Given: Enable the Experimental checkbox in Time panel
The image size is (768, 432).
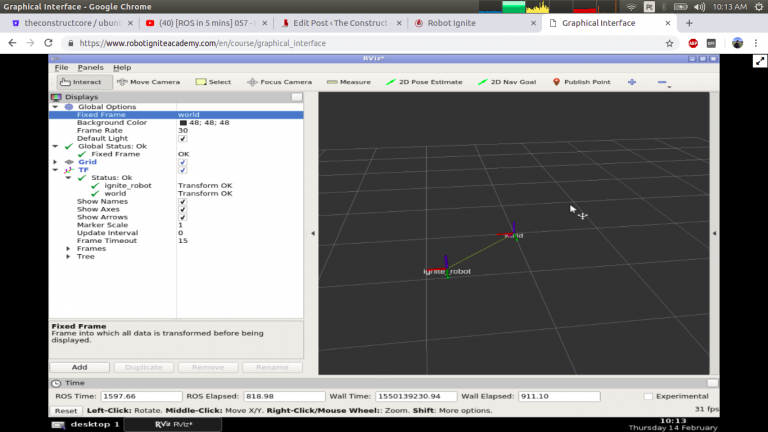Looking at the screenshot, I should [x=648, y=396].
